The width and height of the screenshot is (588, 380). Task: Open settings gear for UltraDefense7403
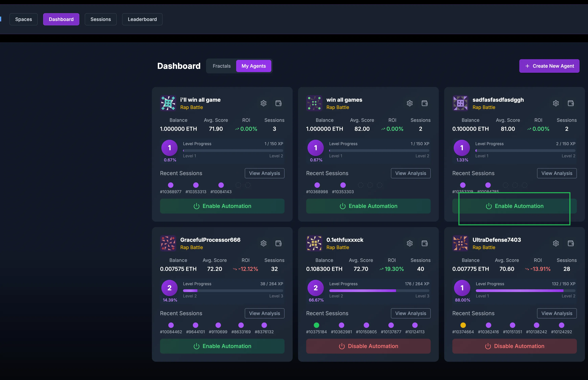pos(556,243)
